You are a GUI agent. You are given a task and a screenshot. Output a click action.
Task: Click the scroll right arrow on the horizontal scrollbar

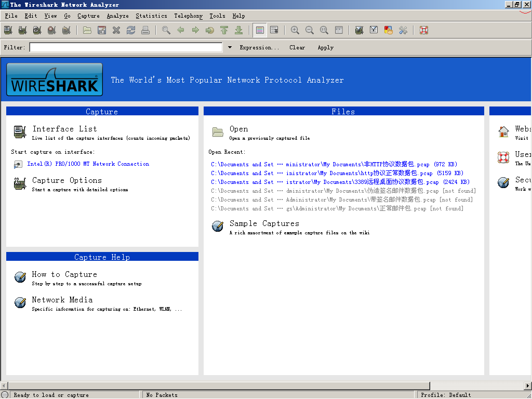(528, 386)
